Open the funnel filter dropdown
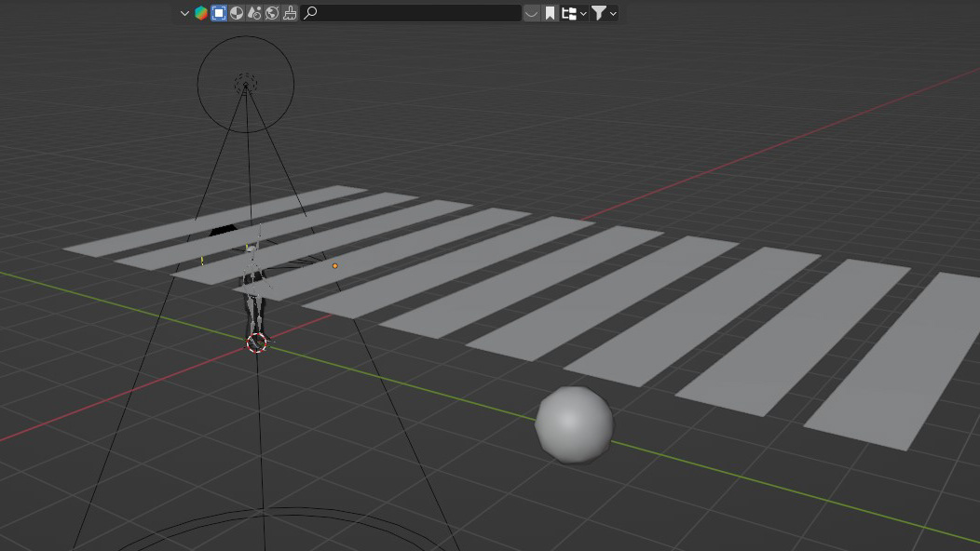The image size is (980, 551). click(x=604, y=13)
